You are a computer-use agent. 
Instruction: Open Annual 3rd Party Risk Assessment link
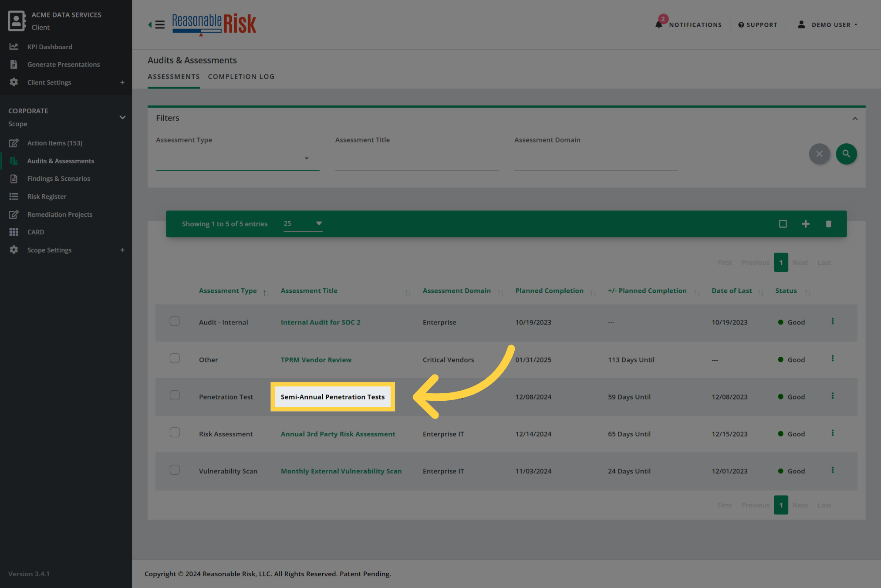(338, 434)
